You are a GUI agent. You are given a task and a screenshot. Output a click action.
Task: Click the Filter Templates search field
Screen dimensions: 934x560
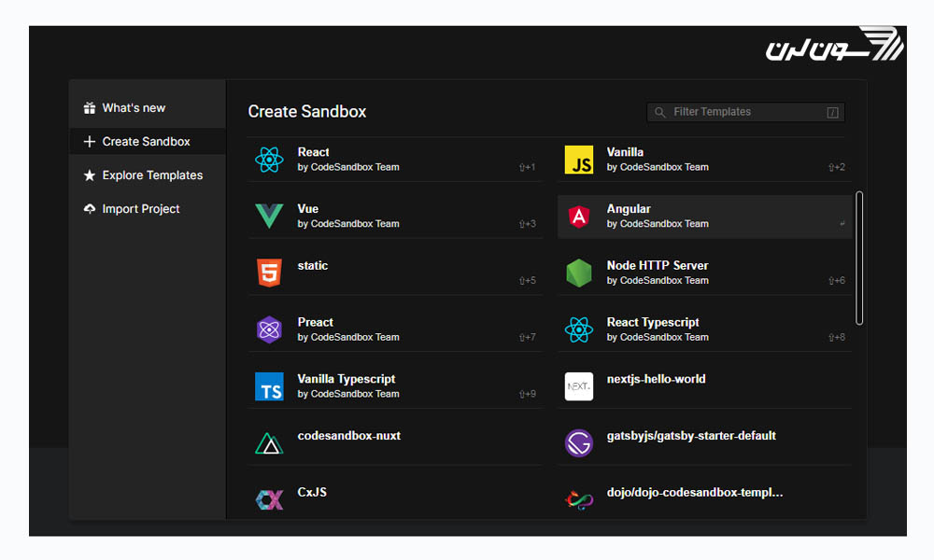coord(745,112)
